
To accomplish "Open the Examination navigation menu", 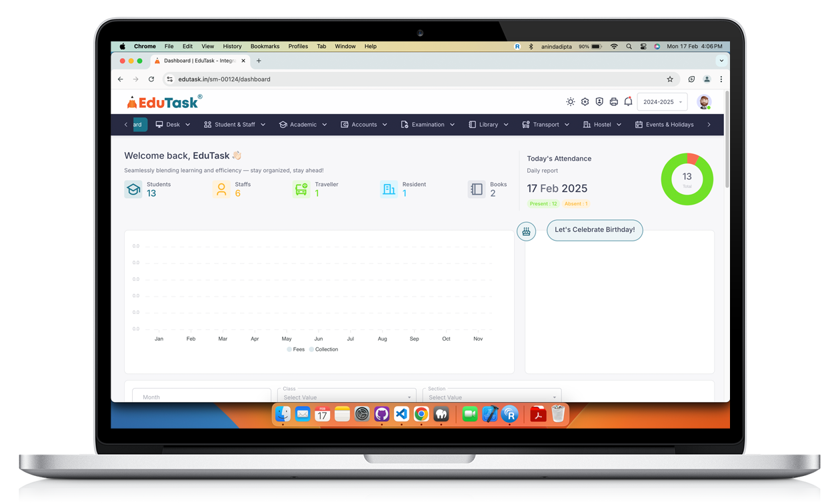I will [x=428, y=125].
